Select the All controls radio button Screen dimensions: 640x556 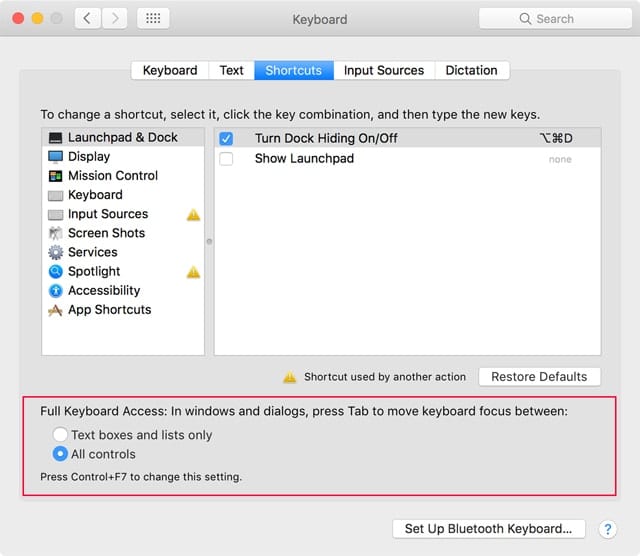pos(61,454)
